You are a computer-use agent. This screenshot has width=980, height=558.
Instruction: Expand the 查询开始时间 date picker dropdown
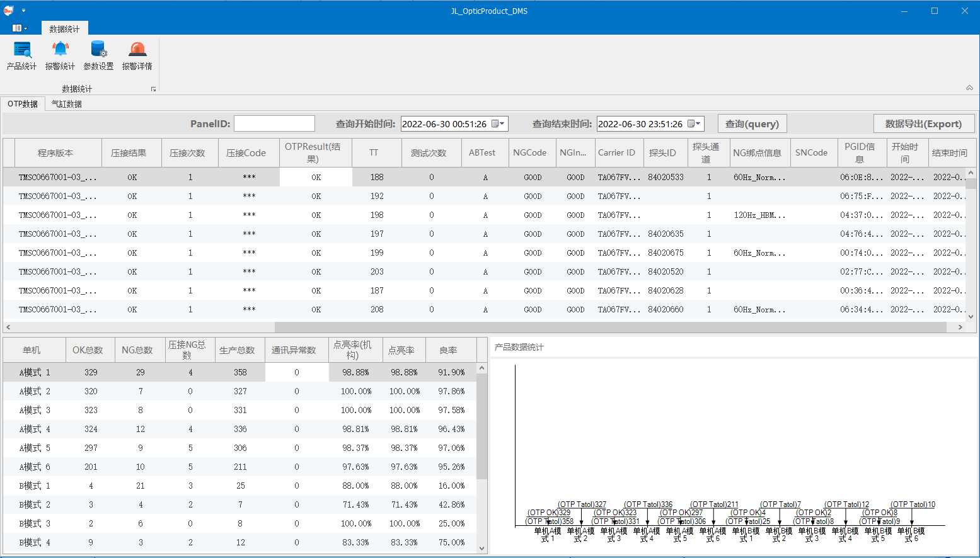click(499, 124)
